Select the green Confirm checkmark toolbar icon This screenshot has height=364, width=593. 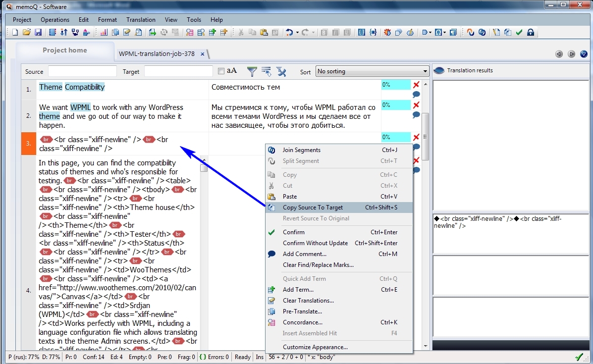pos(518,32)
